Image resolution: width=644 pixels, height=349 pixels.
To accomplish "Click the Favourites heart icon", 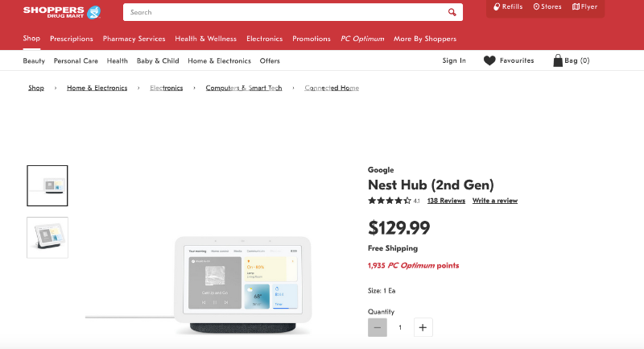I will click(489, 60).
